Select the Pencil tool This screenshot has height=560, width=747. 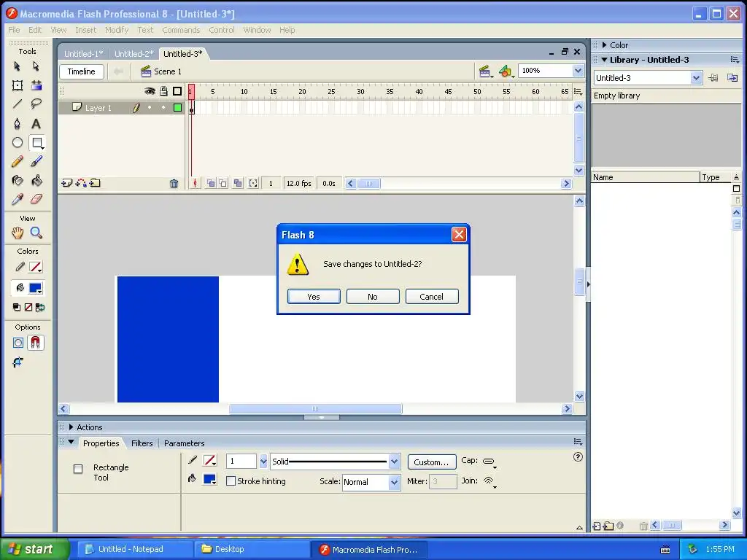point(18,161)
